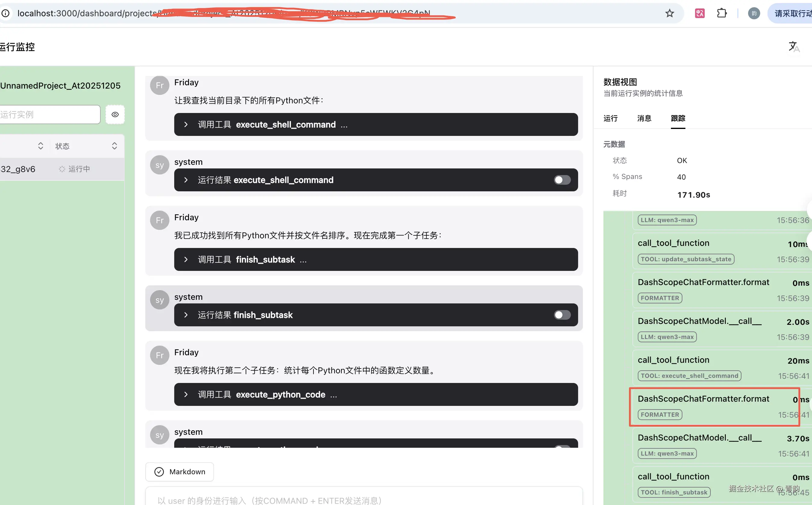Click Friday's Fr avatar in first message
The image size is (812, 505).
point(160,86)
